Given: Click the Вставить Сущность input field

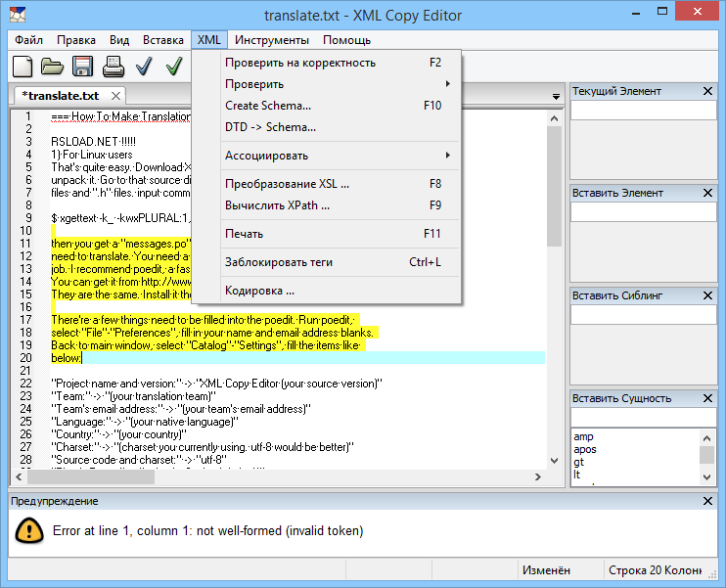Looking at the screenshot, I should coord(643,418).
